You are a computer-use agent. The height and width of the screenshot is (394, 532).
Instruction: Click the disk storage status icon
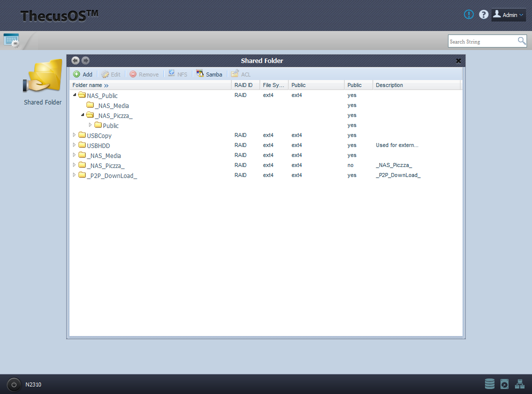coord(489,384)
